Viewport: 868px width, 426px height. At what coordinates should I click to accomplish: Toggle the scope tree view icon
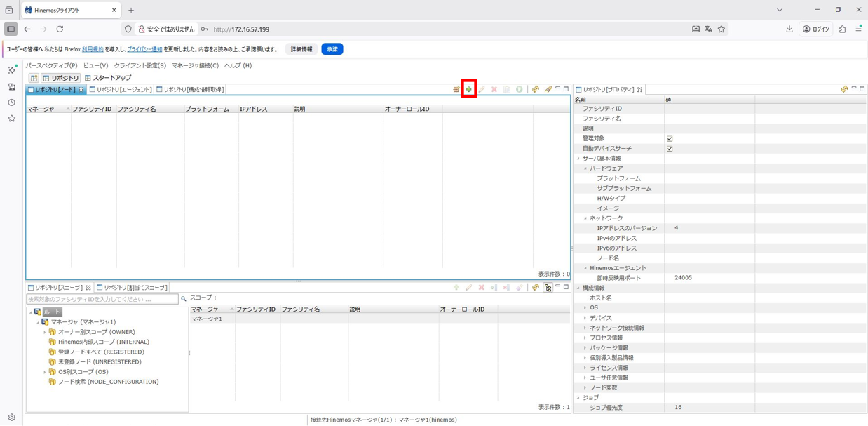[548, 287]
